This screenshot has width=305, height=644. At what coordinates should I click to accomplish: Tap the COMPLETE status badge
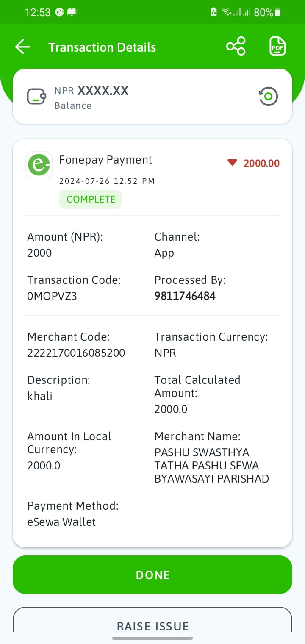(91, 199)
